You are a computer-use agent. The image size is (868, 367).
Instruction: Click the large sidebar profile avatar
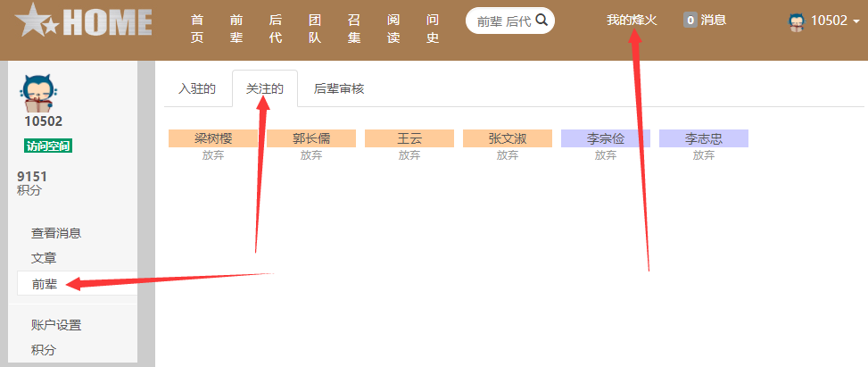coord(39,91)
